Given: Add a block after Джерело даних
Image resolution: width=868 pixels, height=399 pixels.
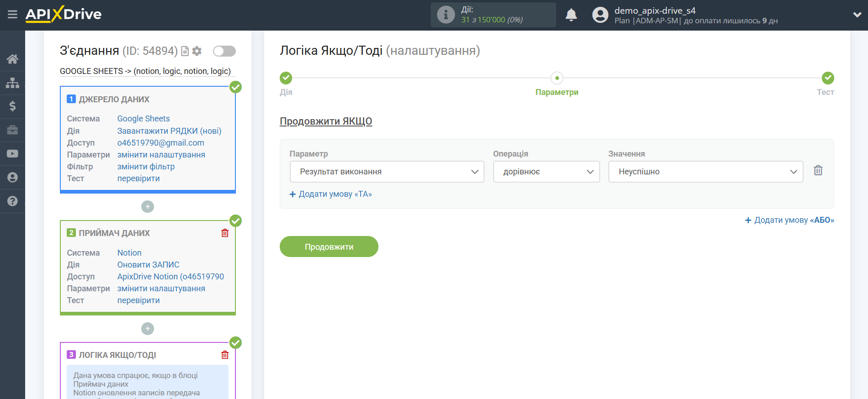Looking at the screenshot, I should point(148,207).
